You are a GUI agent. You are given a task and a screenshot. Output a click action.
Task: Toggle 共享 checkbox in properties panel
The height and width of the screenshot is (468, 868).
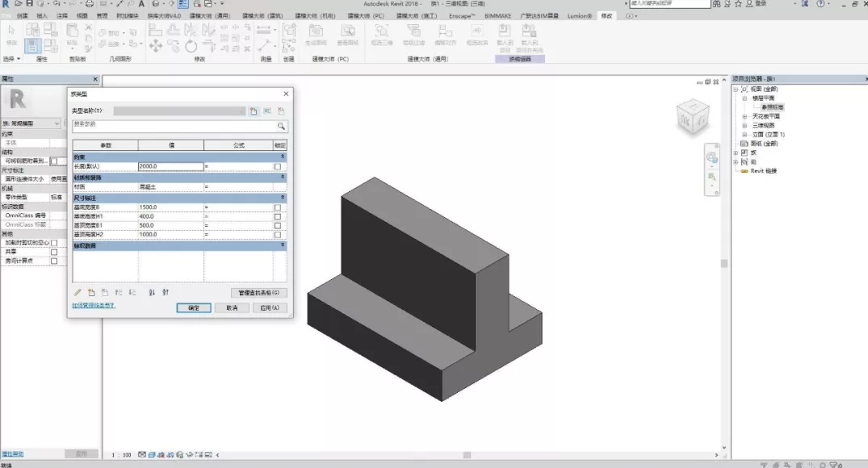tap(54, 252)
